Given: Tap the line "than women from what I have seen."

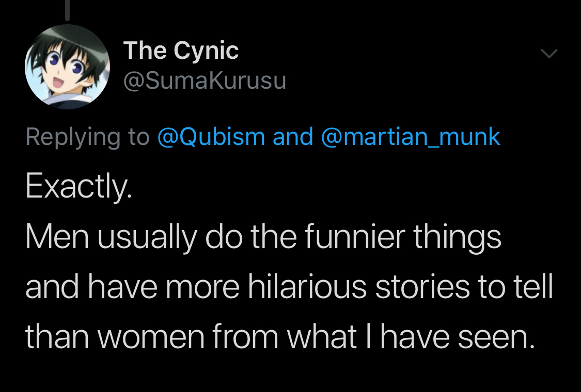Looking at the screenshot, I should [x=280, y=336].
